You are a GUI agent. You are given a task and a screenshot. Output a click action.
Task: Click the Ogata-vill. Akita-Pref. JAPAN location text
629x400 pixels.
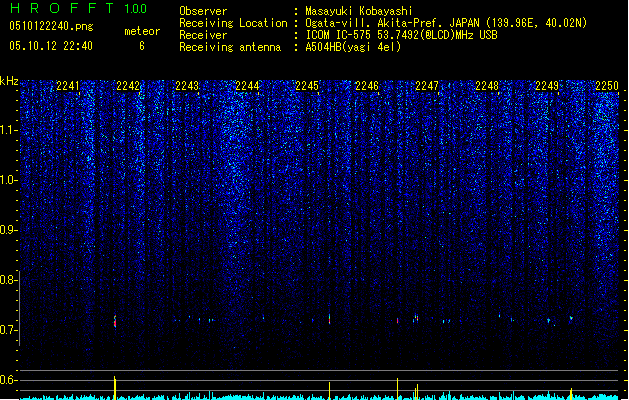point(446,23)
